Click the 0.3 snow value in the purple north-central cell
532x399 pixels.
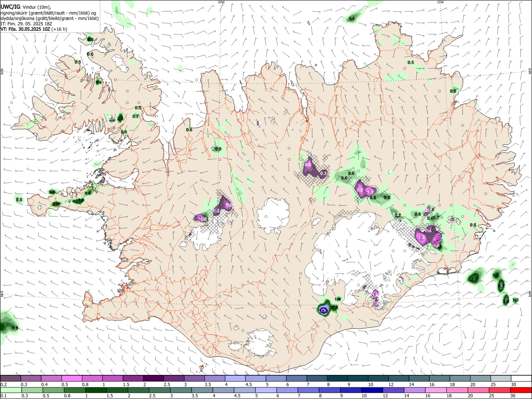coord(323,173)
